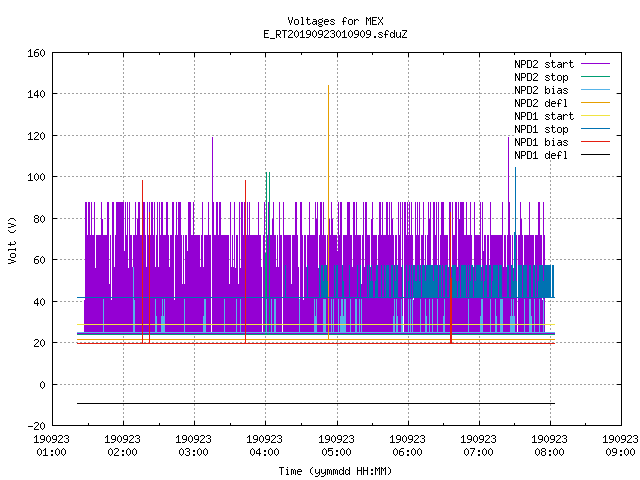Click the 05:00 time tick label

click(x=336, y=452)
